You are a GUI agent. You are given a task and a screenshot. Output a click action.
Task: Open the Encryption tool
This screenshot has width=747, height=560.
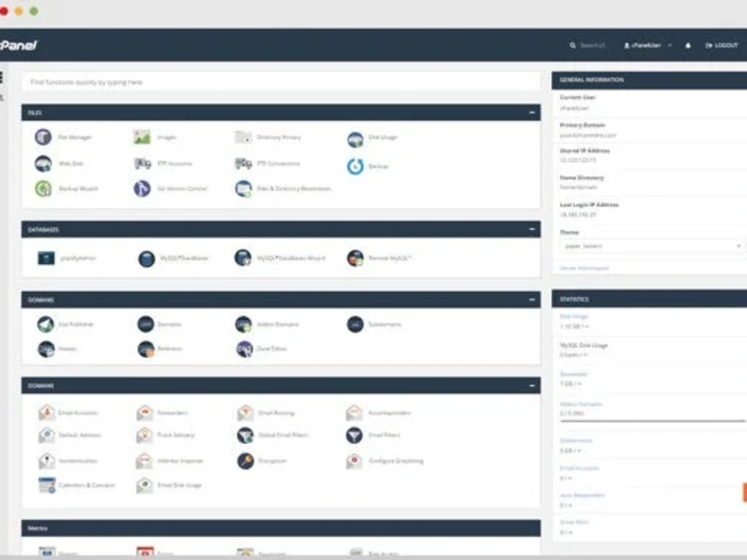coord(267,461)
